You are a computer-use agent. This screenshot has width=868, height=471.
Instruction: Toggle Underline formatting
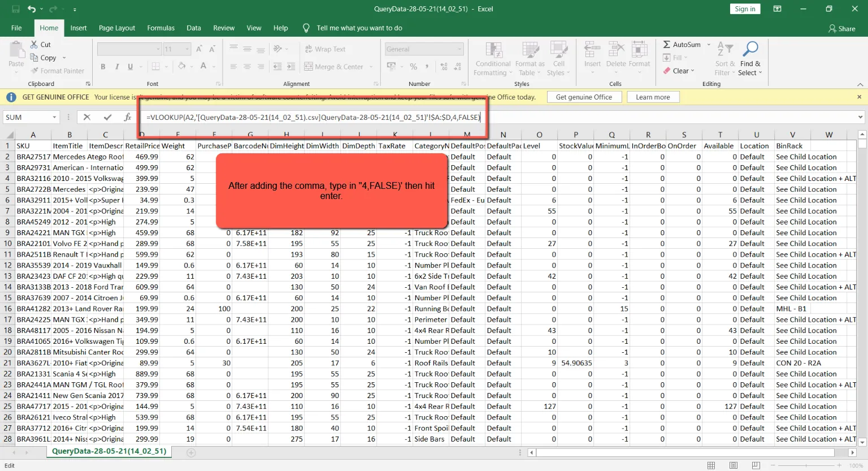[x=130, y=67]
